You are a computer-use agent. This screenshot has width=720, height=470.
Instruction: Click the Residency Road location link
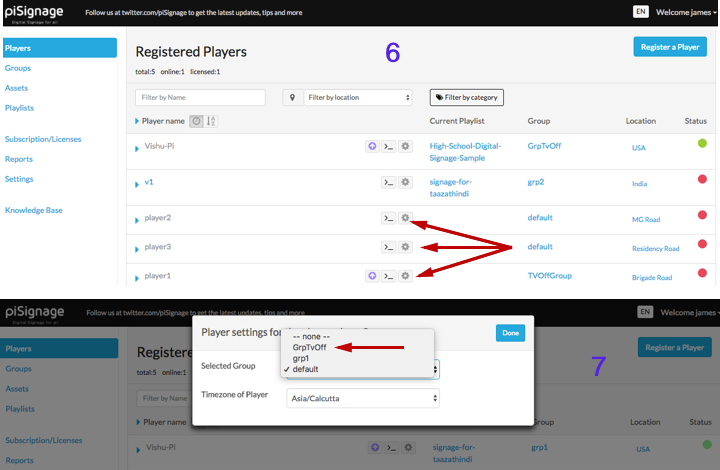click(x=656, y=248)
